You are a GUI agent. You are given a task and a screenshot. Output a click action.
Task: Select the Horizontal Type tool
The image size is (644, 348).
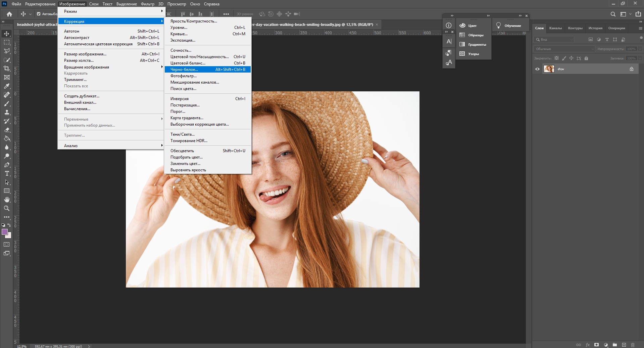[x=7, y=173]
